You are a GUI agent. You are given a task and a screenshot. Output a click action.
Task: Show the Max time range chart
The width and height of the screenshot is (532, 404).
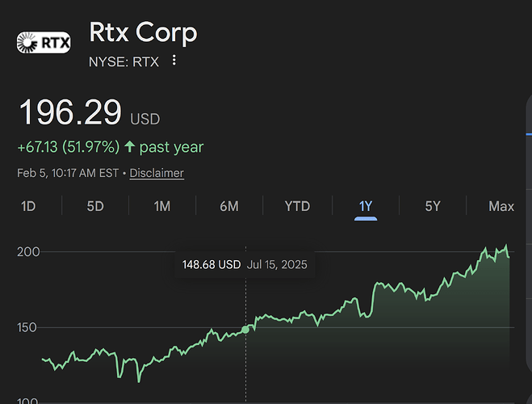501,206
